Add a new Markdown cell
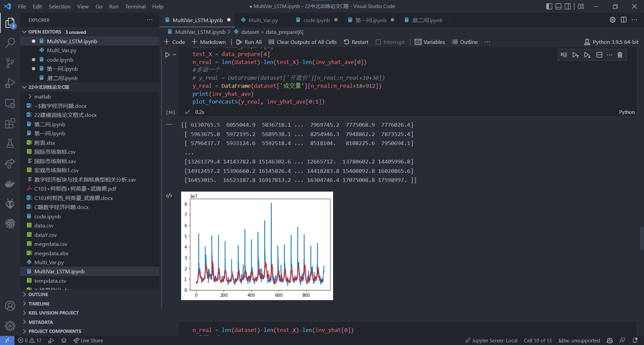 point(209,42)
